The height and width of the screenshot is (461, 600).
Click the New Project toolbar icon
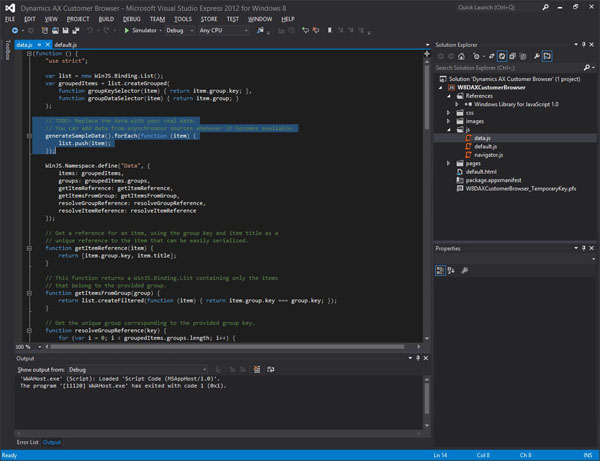coord(45,30)
